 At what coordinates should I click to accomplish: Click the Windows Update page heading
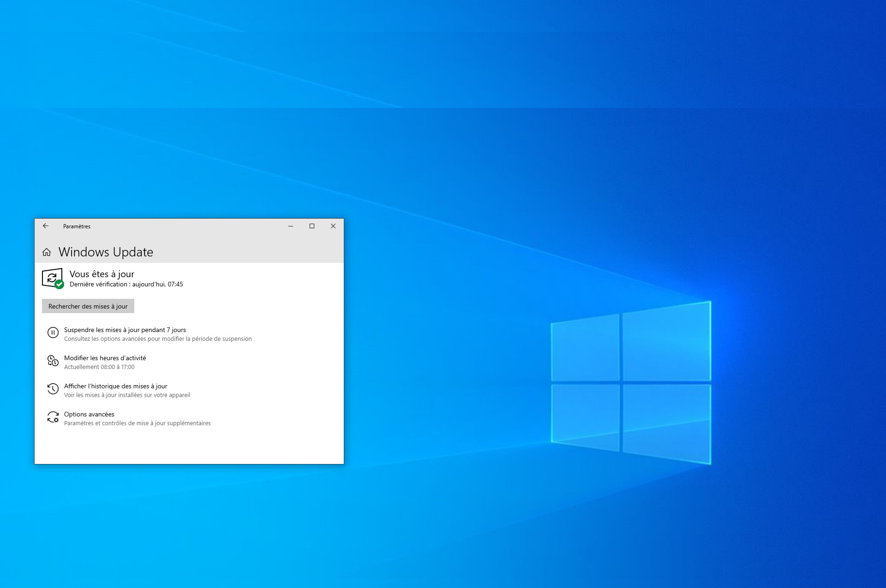(106, 252)
